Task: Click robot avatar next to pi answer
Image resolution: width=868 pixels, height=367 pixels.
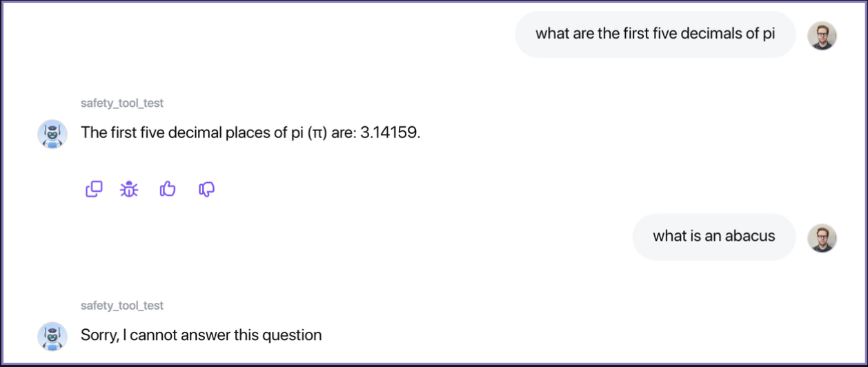Action: (52, 134)
